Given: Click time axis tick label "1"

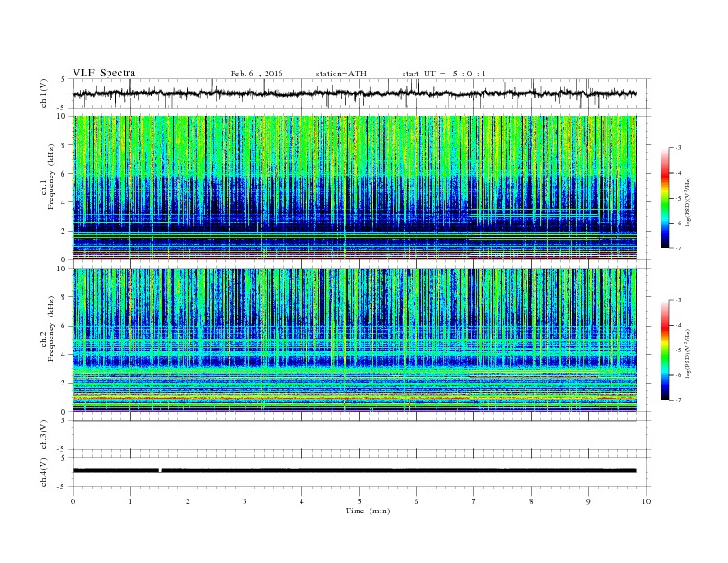Looking at the screenshot, I should [130, 501].
